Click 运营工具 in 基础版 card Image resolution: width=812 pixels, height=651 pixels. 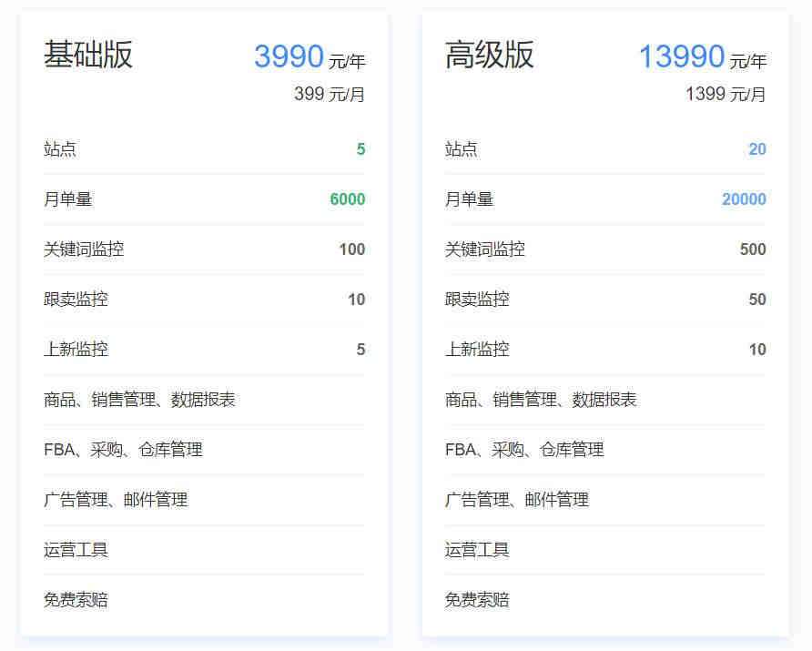tap(76, 550)
